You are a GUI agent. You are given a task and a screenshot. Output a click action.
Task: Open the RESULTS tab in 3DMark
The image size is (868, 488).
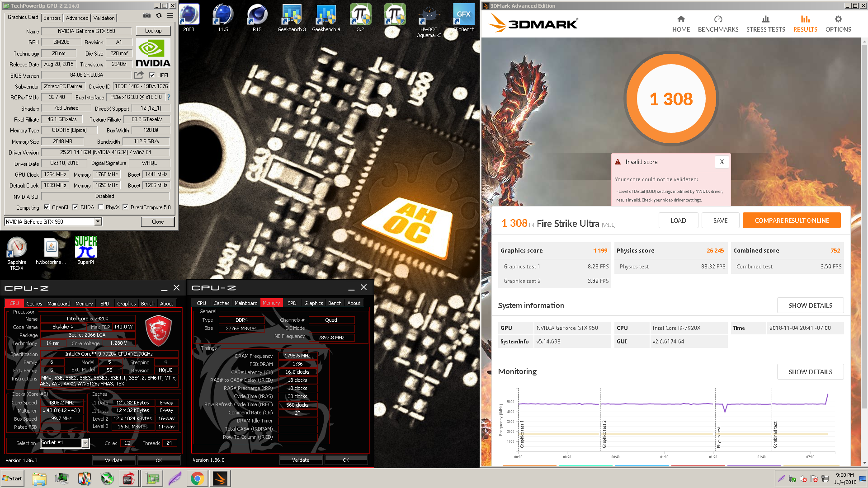[x=805, y=24]
